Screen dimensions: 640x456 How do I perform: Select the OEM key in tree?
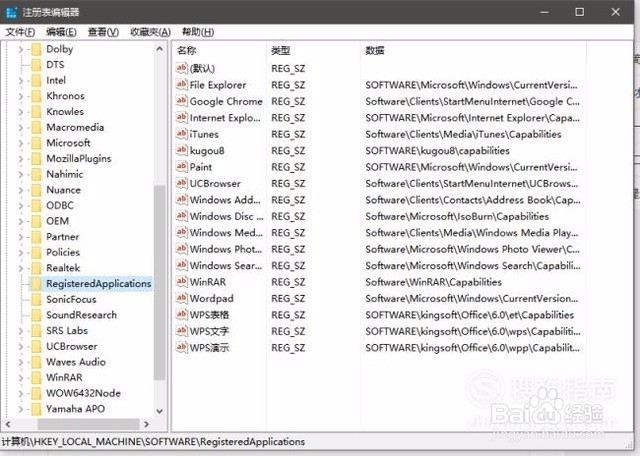click(x=58, y=221)
